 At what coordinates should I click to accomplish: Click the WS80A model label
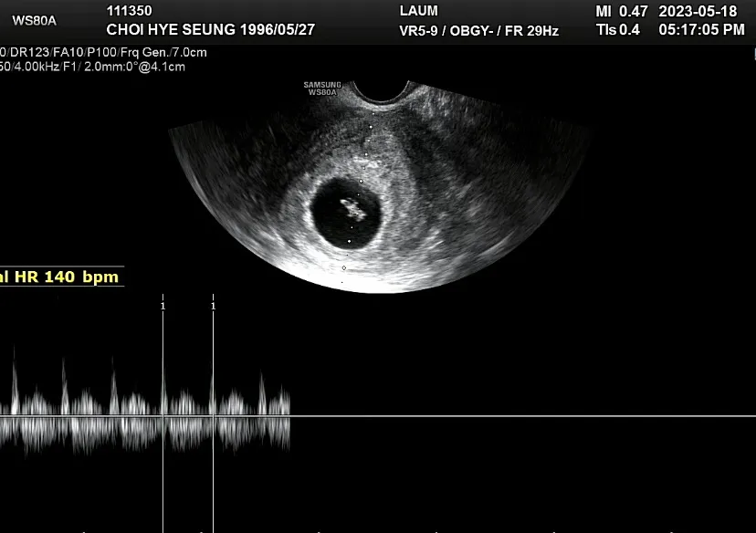tap(34, 20)
